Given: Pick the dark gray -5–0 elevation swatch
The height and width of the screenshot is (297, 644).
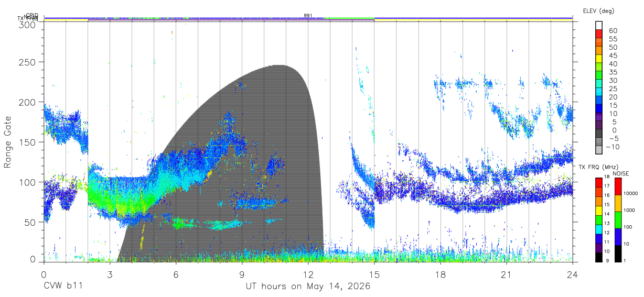Looking at the screenshot, I should point(599,134).
